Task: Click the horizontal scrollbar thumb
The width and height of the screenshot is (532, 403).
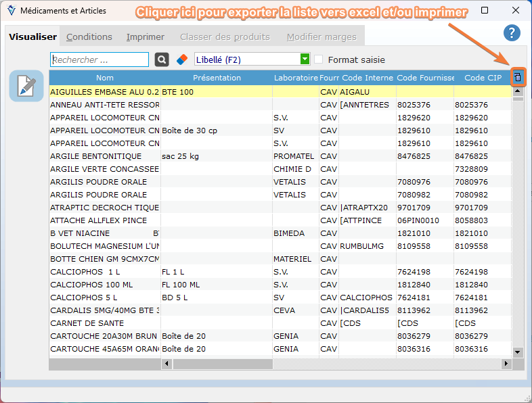Action: [x=223, y=364]
